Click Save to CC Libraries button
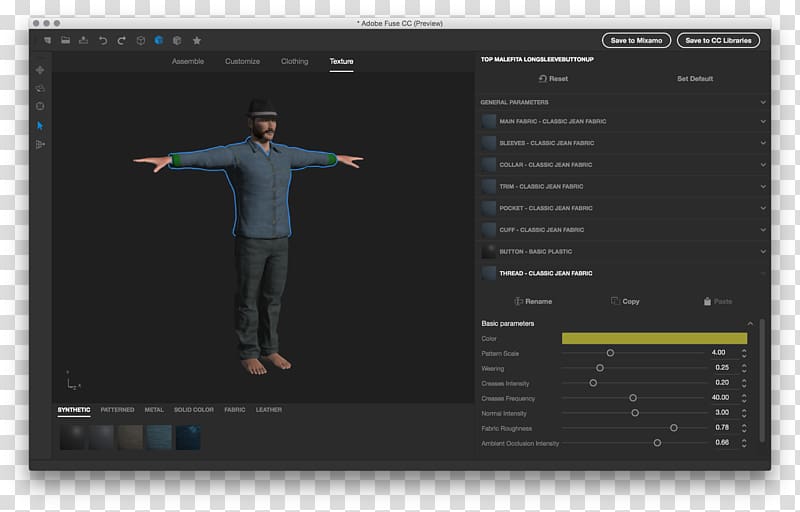This screenshot has height=512, width=800. [718, 40]
